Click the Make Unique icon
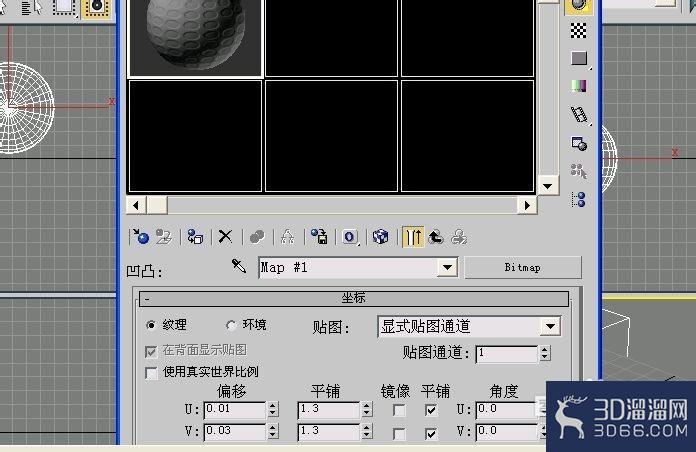 pyautogui.click(x=288, y=237)
